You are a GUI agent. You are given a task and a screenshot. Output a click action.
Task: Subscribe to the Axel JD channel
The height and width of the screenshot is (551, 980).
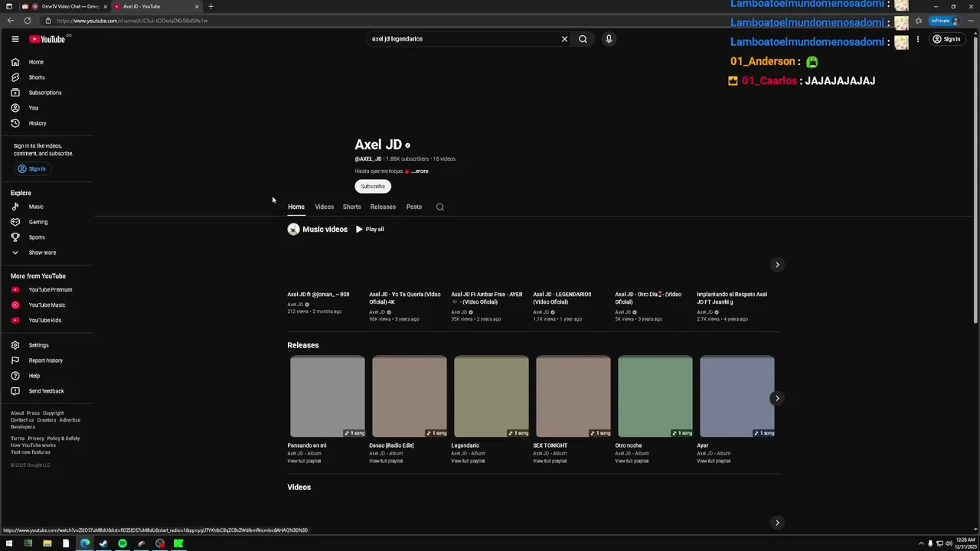(373, 186)
